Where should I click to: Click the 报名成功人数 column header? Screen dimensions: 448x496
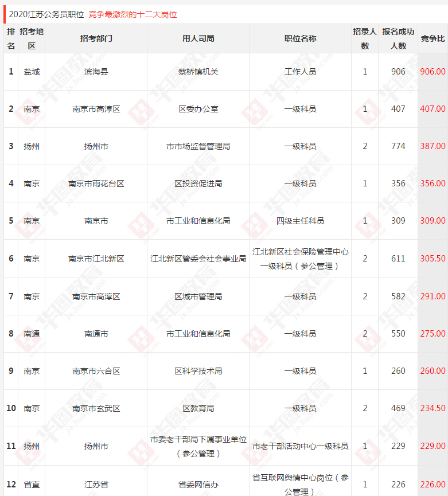398,38
